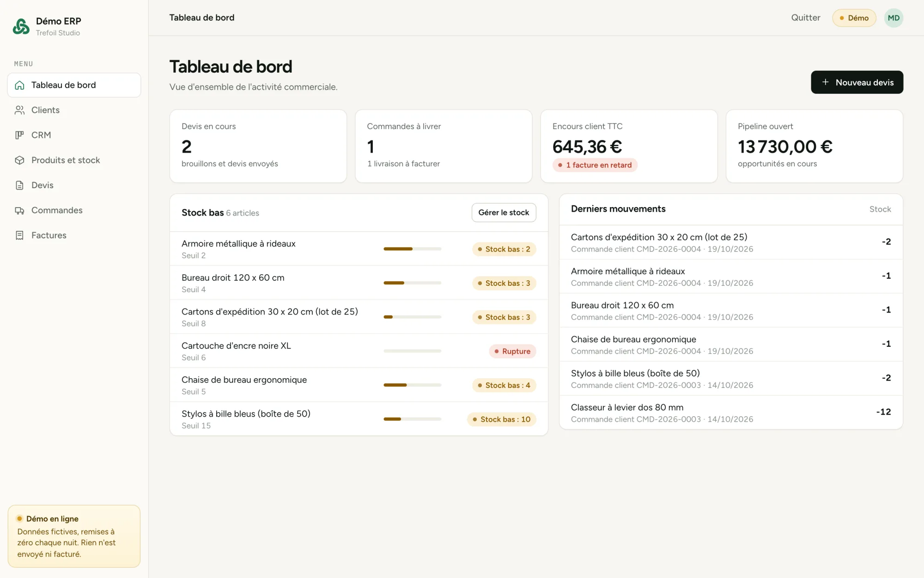924x578 pixels.
Task: Select Cartouche d'encre noire XL row
Action: (359, 351)
